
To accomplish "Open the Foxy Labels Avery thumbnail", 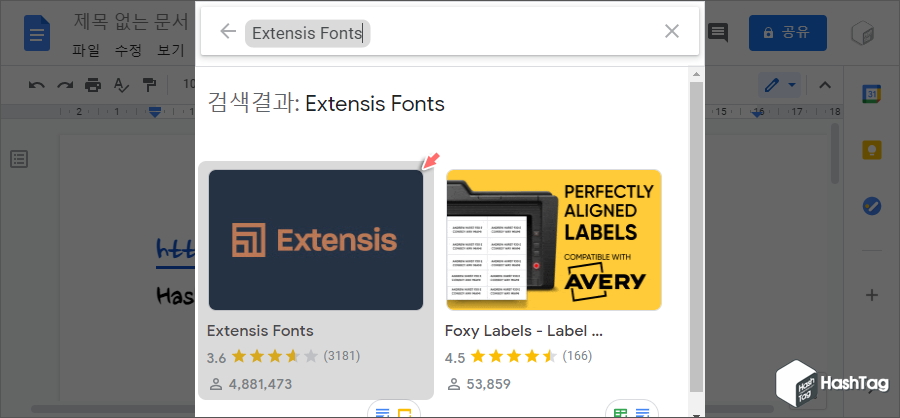I will [x=554, y=240].
